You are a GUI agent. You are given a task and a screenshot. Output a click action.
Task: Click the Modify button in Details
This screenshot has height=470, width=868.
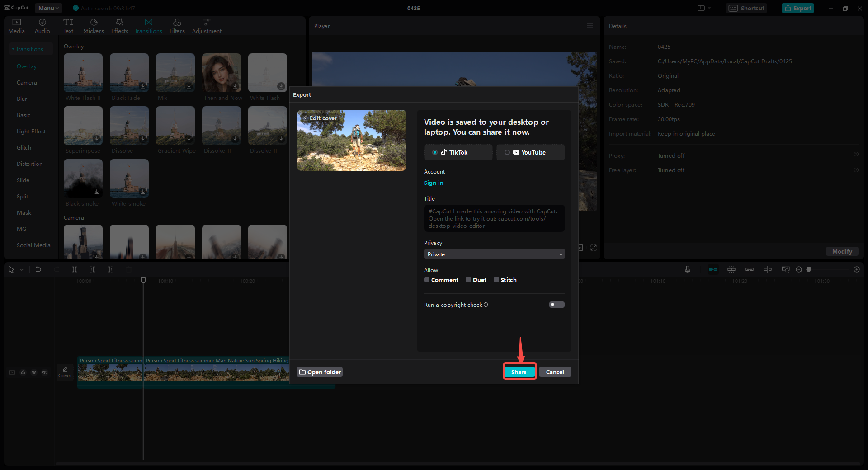click(x=842, y=251)
